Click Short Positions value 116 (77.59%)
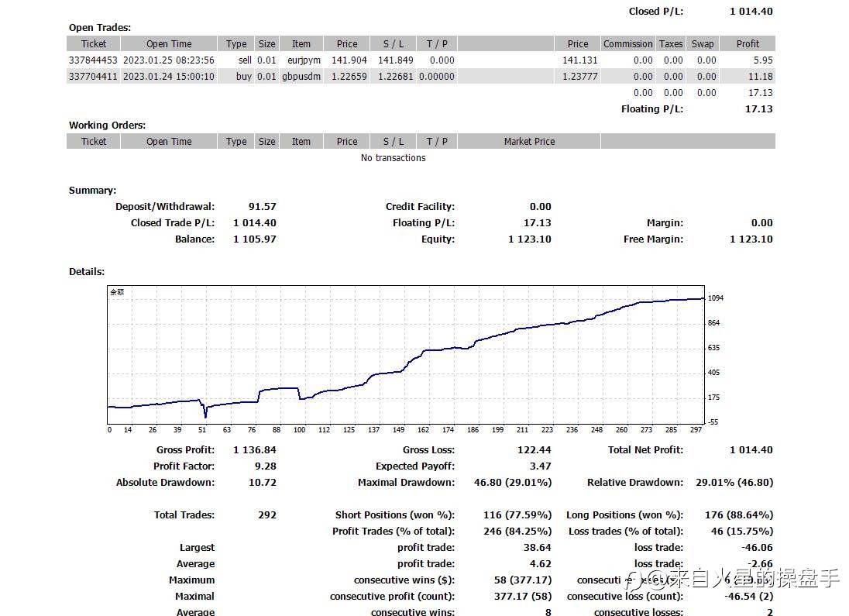 point(517,514)
